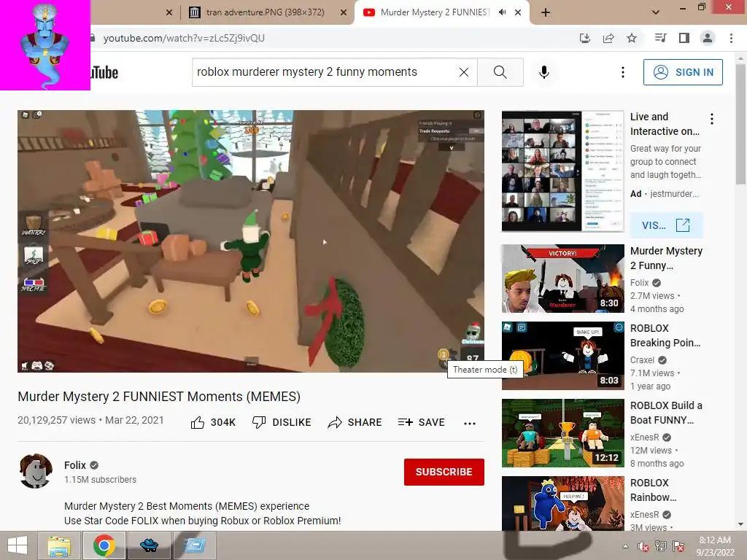
Task: Start voice search with microphone icon
Action: click(x=544, y=72)
